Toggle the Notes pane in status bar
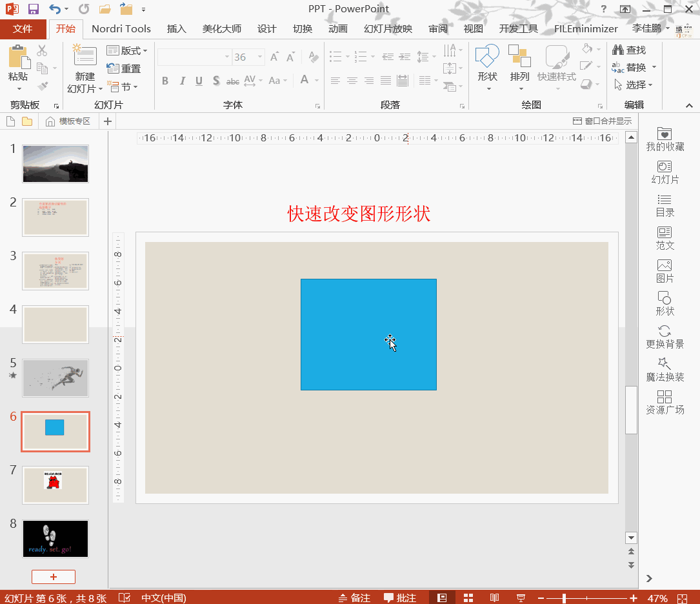The height and width of the screenshot is (604, 700). click(354, 598)
